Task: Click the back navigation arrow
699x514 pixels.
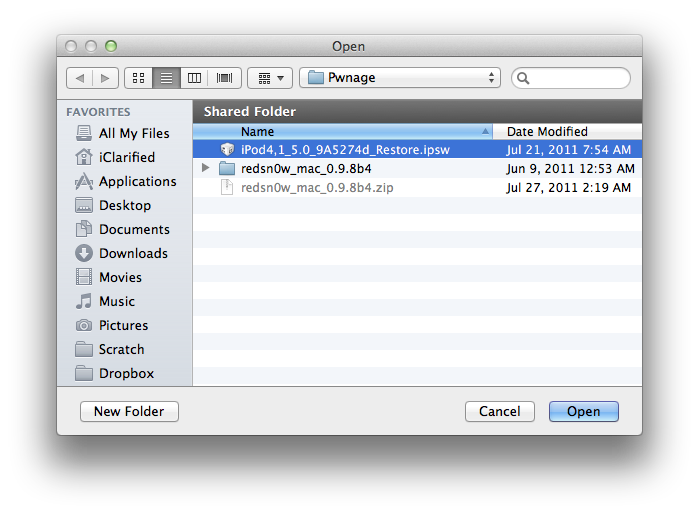Action: (80, 77)
